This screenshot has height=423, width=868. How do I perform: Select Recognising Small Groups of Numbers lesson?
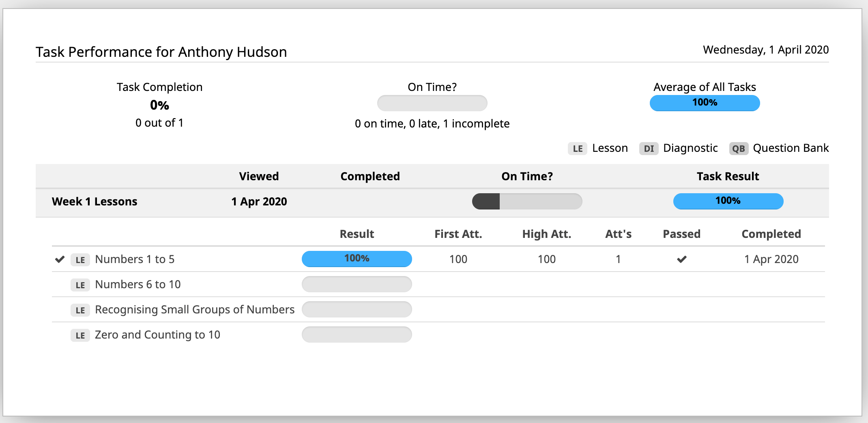click(195, 310)
